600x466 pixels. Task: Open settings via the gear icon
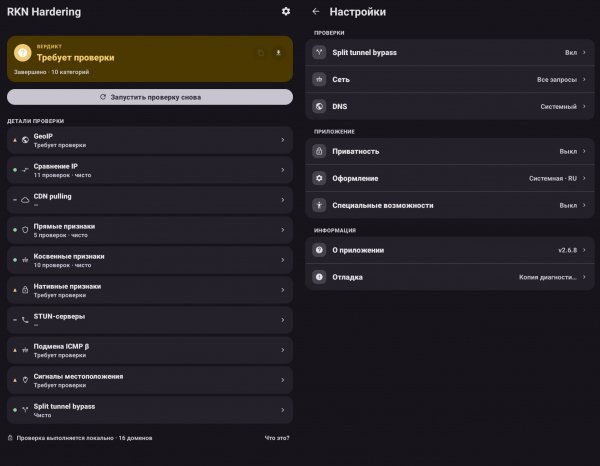coord(285,11)
